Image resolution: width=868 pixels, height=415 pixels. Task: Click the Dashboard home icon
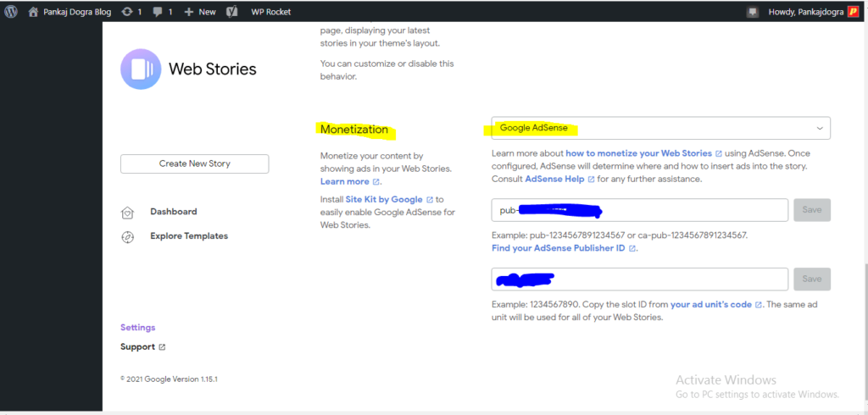[x=127, y=213]
